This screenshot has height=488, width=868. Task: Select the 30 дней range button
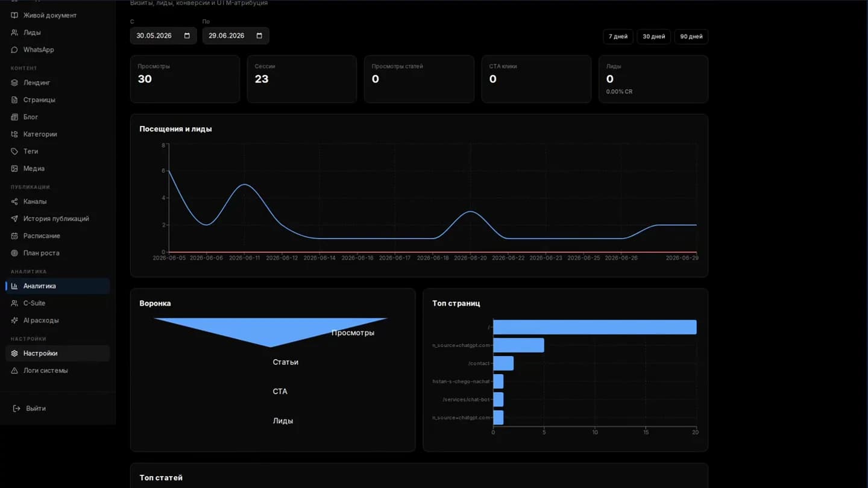pyautogui.click(x=653, y=36)
